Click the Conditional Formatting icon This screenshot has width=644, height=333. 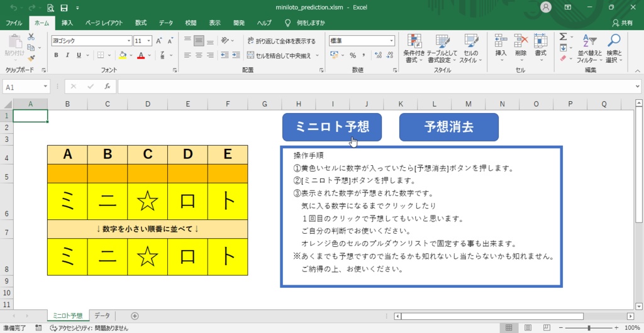pos(414,41)
